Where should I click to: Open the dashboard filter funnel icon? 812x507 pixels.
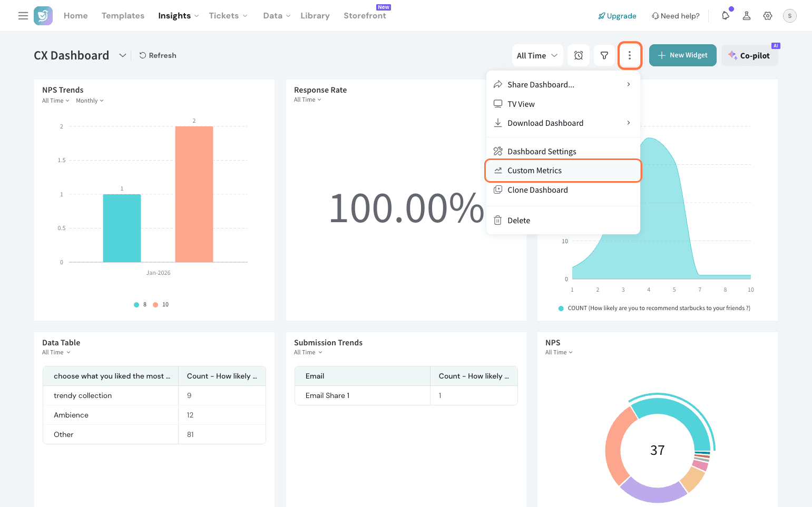pos(604,55)
